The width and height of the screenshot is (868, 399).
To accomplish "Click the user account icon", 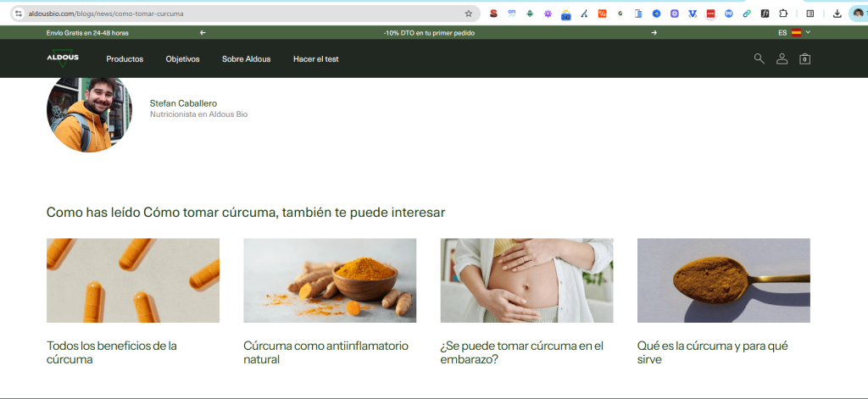I will pos(782,58).
